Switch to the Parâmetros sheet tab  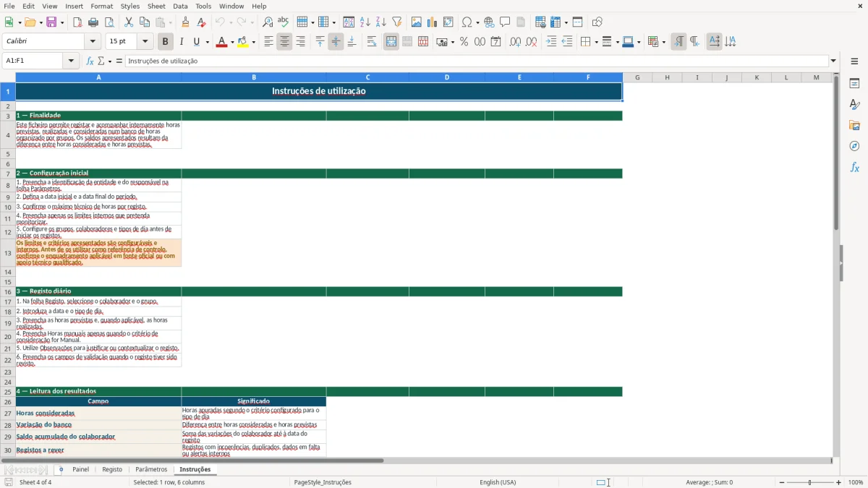pyautogui.click(x=151, y=469)
